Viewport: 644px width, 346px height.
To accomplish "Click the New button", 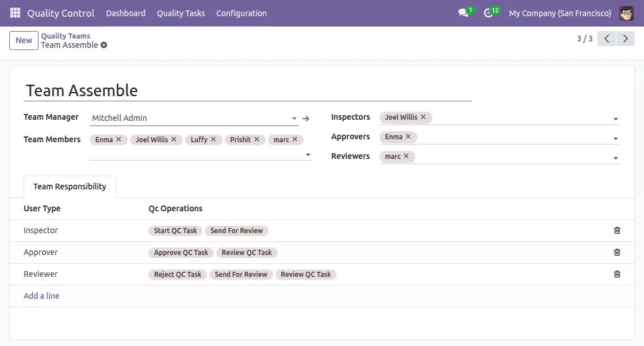I will (x=24, y=40).
